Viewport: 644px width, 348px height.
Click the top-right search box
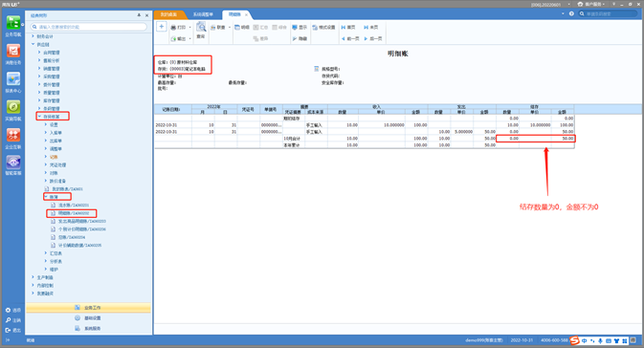coord(608,13)
